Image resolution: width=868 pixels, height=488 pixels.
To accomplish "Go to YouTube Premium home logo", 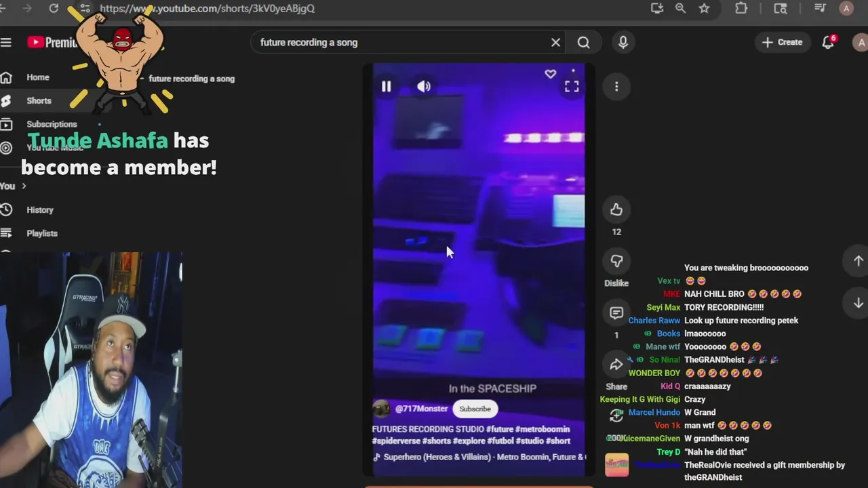I will tap(53, 42).
